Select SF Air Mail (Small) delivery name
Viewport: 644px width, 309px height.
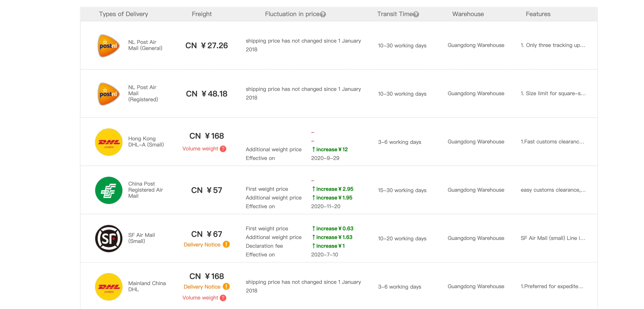click(141, 238)
